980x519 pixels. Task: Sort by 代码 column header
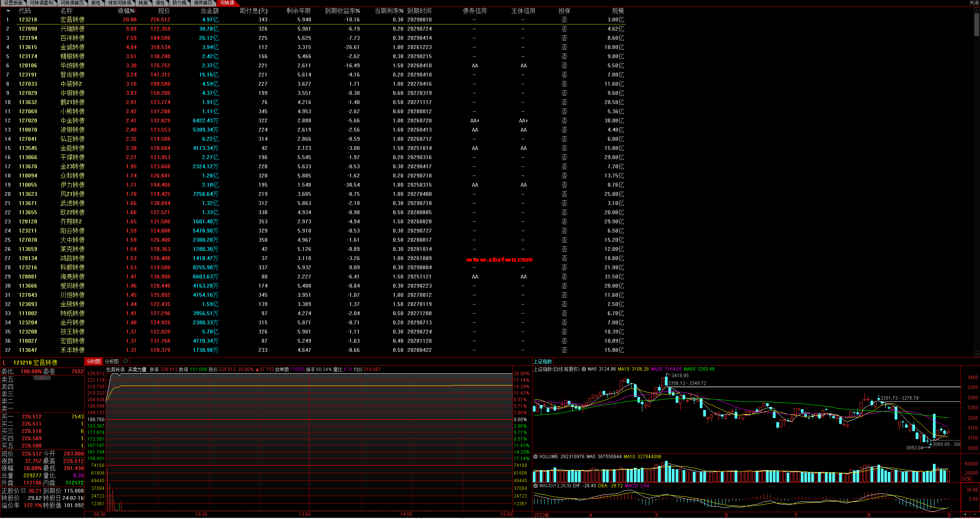[x=24, y=11]
